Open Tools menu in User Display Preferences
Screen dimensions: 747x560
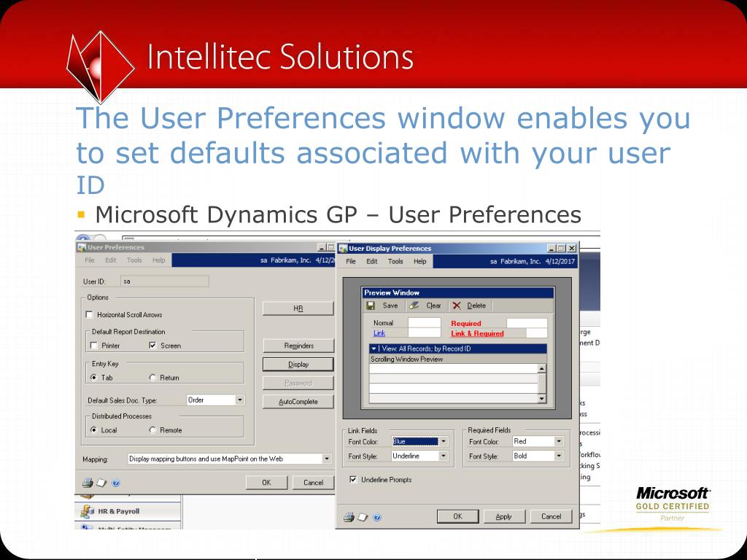tap(395, 262)
